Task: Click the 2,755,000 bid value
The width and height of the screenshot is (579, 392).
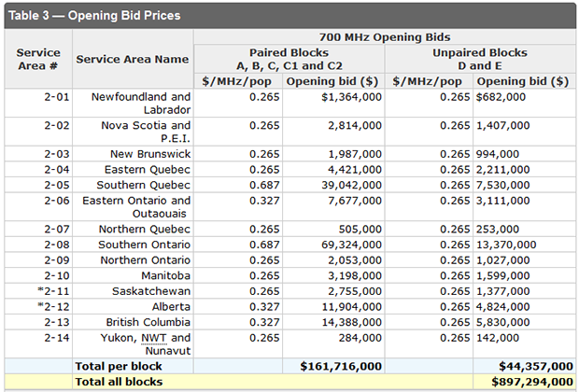Action: point(355,291)
